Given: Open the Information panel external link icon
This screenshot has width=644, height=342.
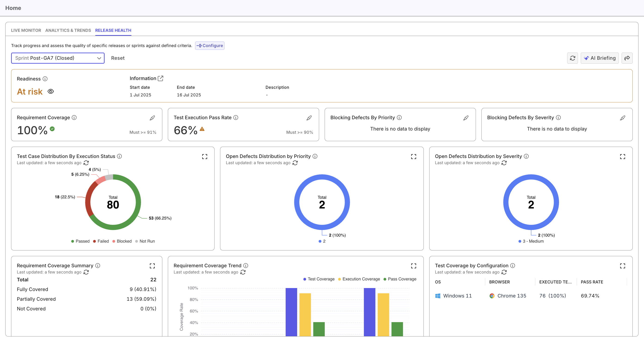Looking at the screenshot, I should (x=161, y=78).
